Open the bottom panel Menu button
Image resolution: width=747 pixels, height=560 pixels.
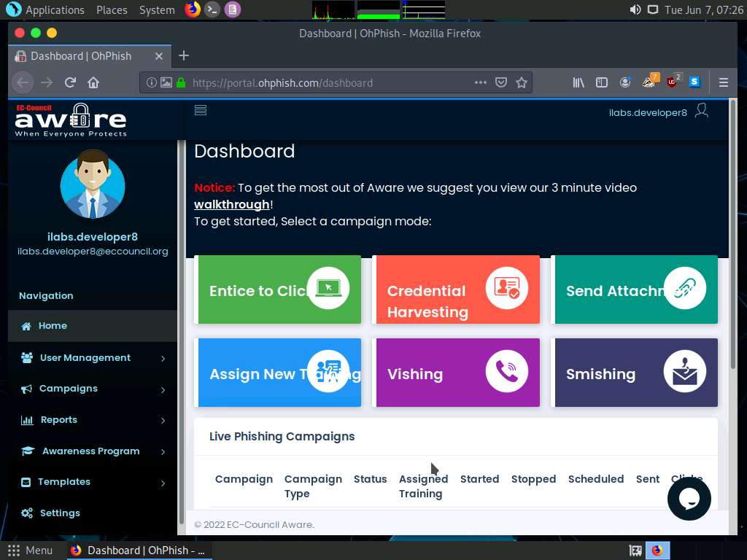pos(31,551)
